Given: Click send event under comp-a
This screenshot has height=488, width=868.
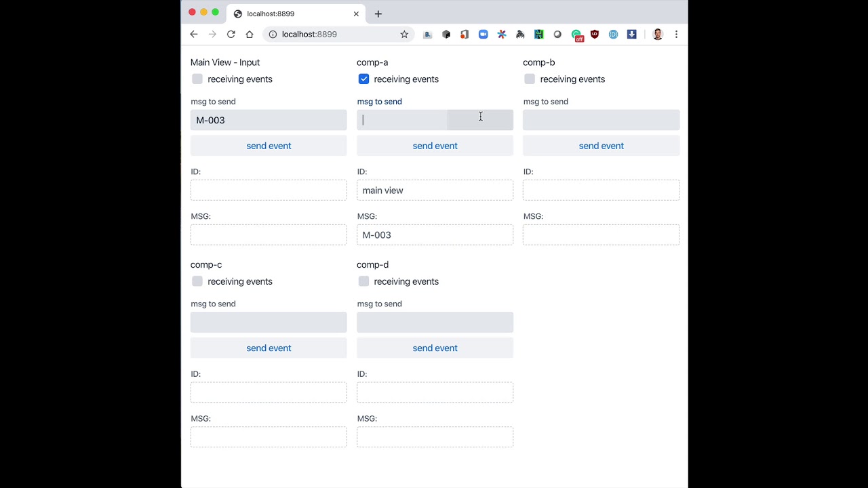Looking at the screenshot, I should (x=435, y=146).
